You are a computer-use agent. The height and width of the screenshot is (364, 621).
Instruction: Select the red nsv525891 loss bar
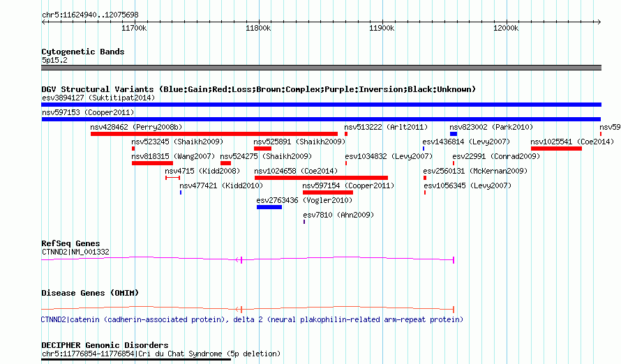coord(262,149)
